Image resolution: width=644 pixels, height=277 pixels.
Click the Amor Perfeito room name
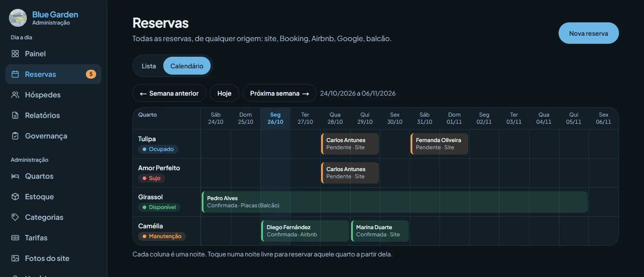[x=159, y=168]
